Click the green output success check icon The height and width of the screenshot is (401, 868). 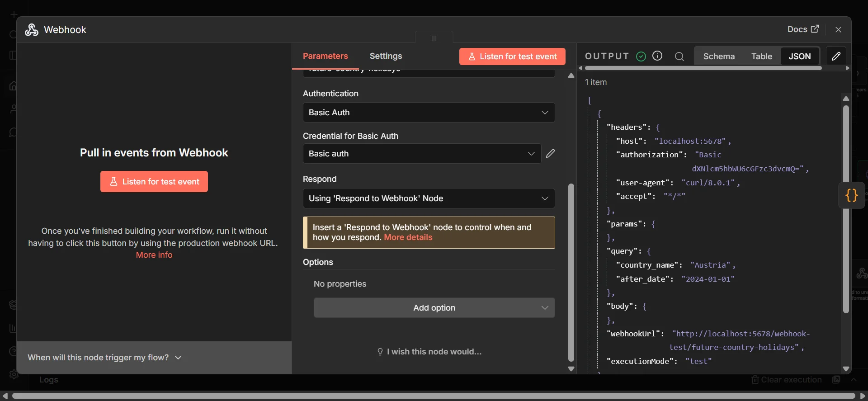641,56
